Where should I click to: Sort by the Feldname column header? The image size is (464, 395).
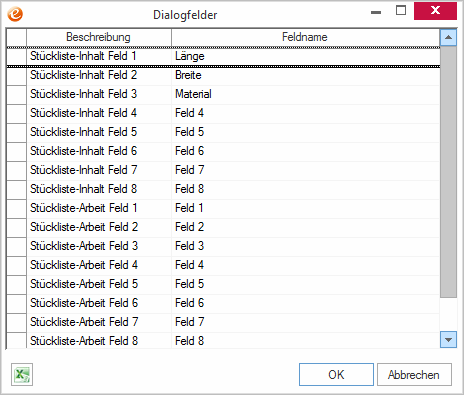305,37
